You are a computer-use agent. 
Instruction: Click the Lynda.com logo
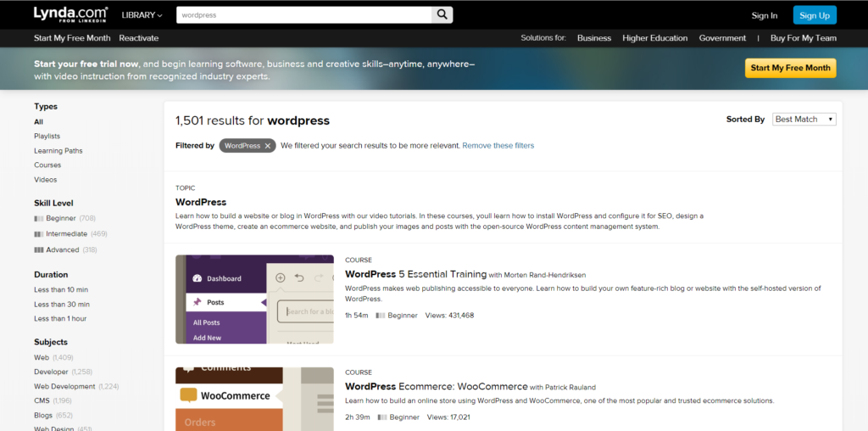[x=71, y=14]
